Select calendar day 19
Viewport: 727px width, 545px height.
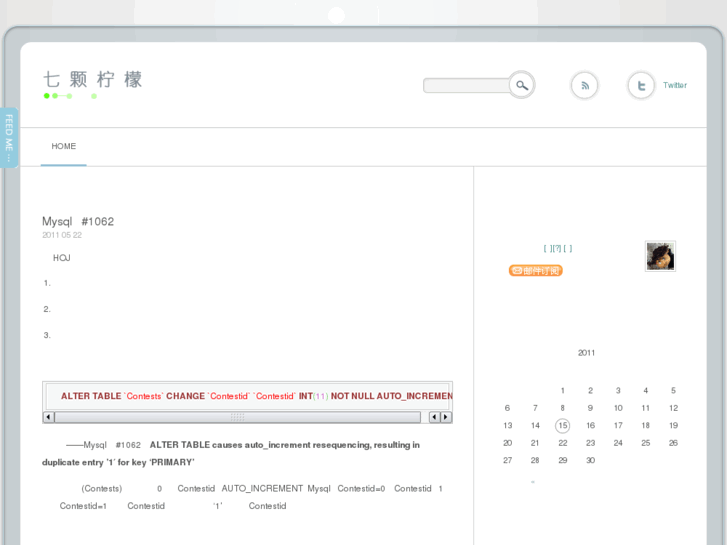(x=673, y=425)
